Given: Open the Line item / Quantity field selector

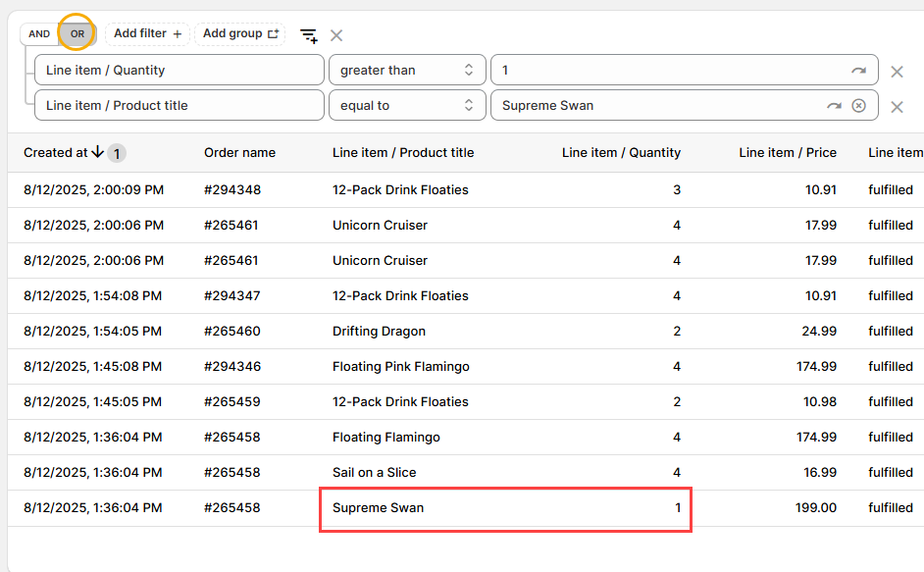Looking at the screenshot, I should tap(179, 71).
